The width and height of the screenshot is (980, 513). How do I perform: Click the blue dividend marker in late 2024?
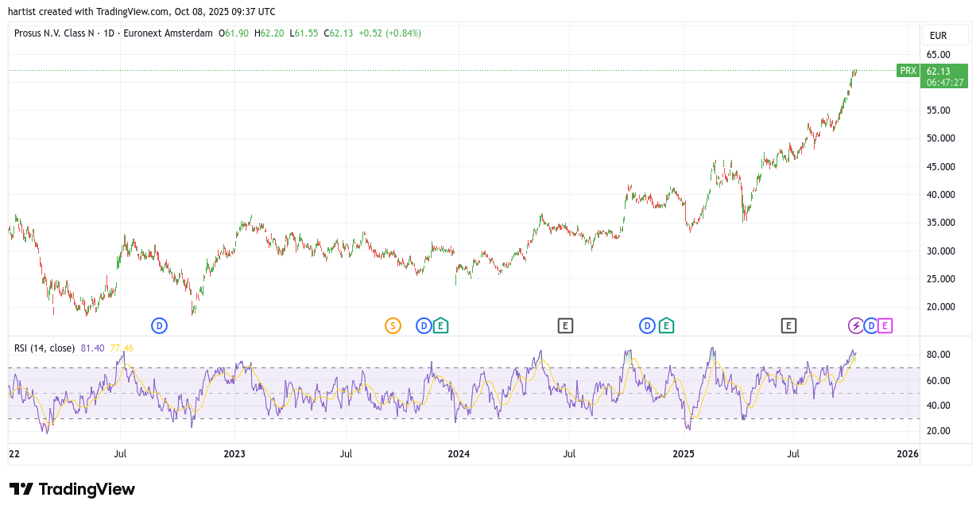648,325
